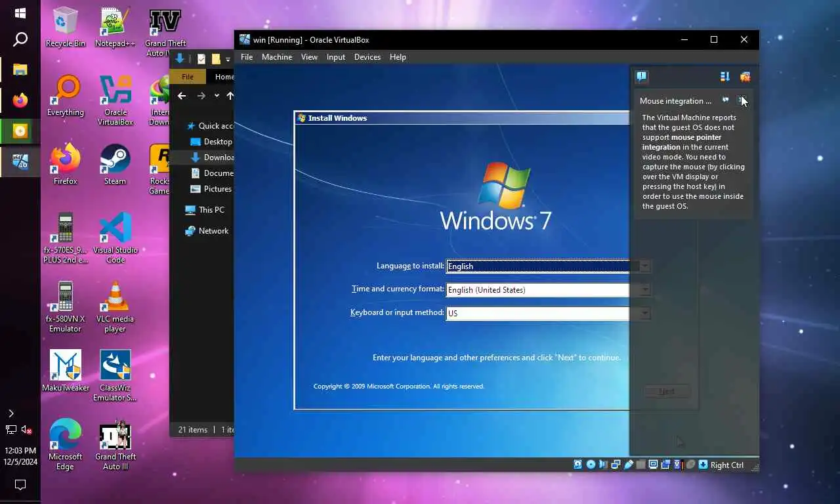Expand File Explorer recent locations chevron

(x=217, y=96)
